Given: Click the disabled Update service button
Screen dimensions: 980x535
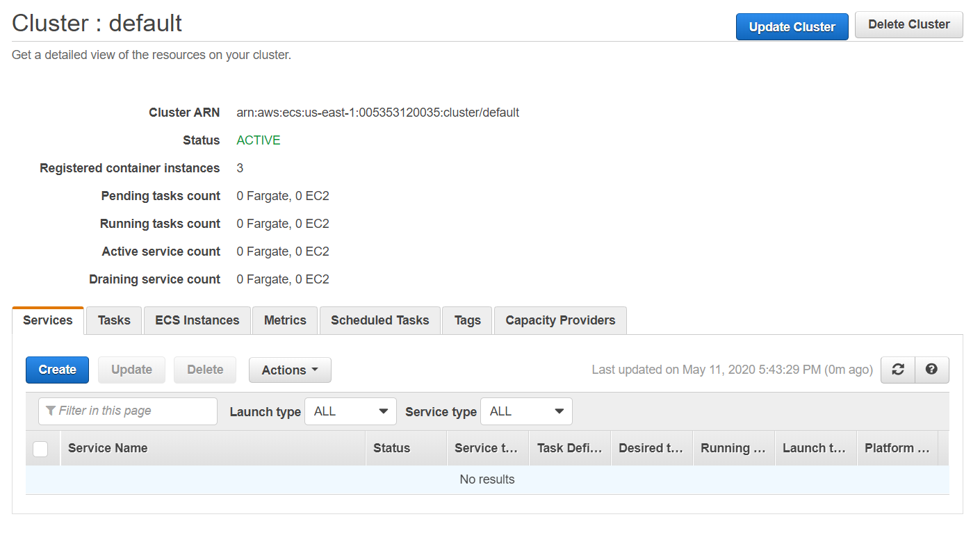Looking at the screenshot, I should tap(132, 370).
